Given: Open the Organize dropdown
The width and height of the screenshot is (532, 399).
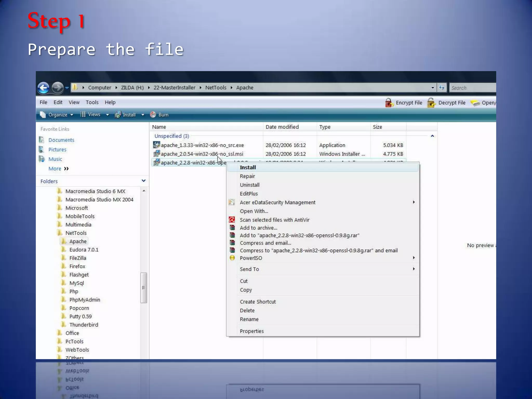Looking at the screenshot, I should point(56,115).
